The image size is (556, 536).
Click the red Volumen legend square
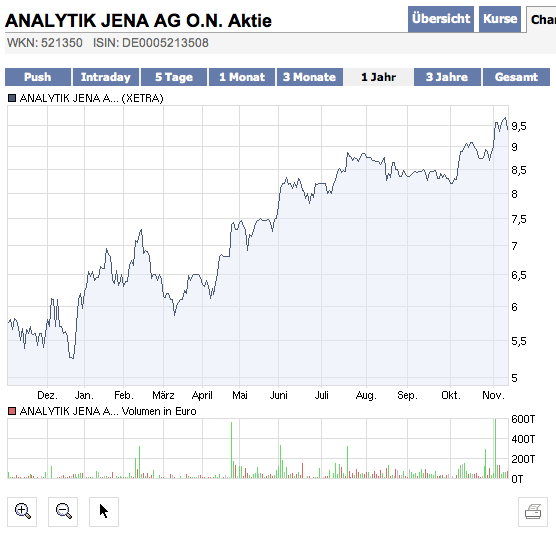point(12,411)
